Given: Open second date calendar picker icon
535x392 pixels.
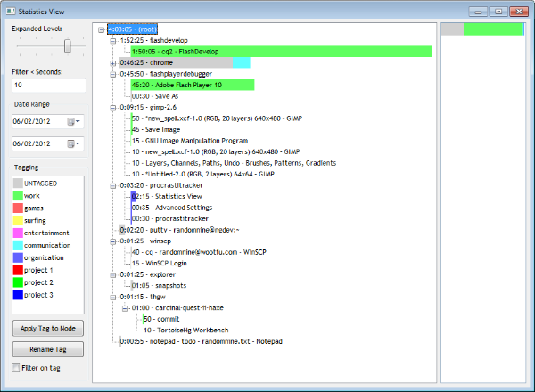Looking at the screenshot, I should pyautogui.click(x=73, y=143).
